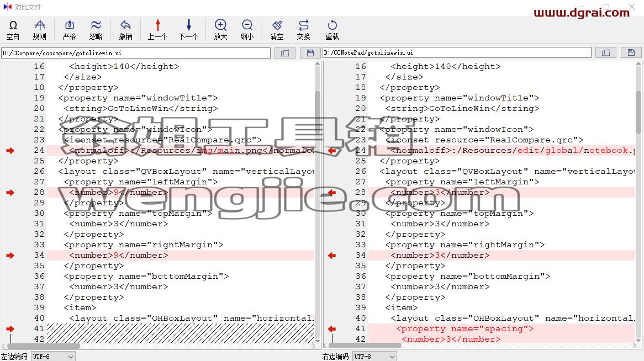Image resolution: width=644 pixels, height=361 pixels.
Task: Click the 空白 whitespace toolbar icon
Action: tap(13, 30)
